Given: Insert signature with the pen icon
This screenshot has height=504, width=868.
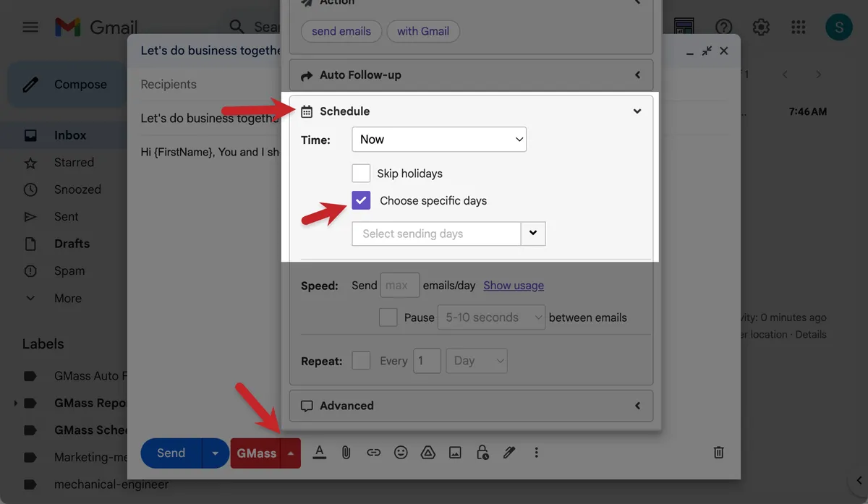Looking at the screenshot, I should click(x=509, y=453).
